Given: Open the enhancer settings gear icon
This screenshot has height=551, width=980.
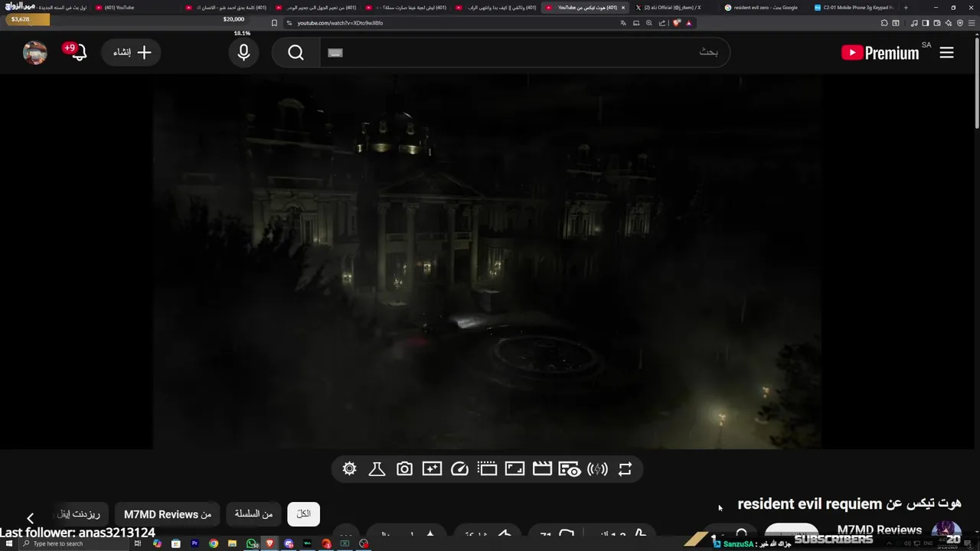Looking at the screenshot, I should point(350,469).
